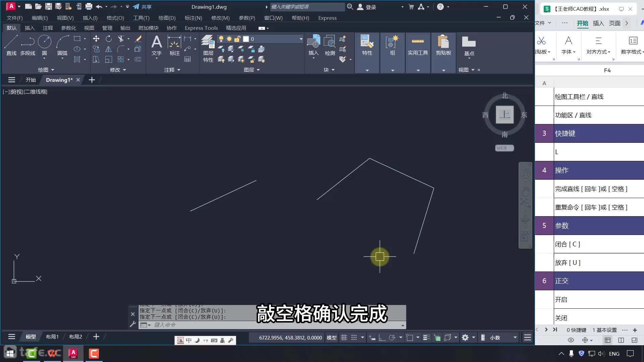Open AutoCAD from the Windows taskbar
The width and height of the screenshot is (644, 362).
(73, 353)
